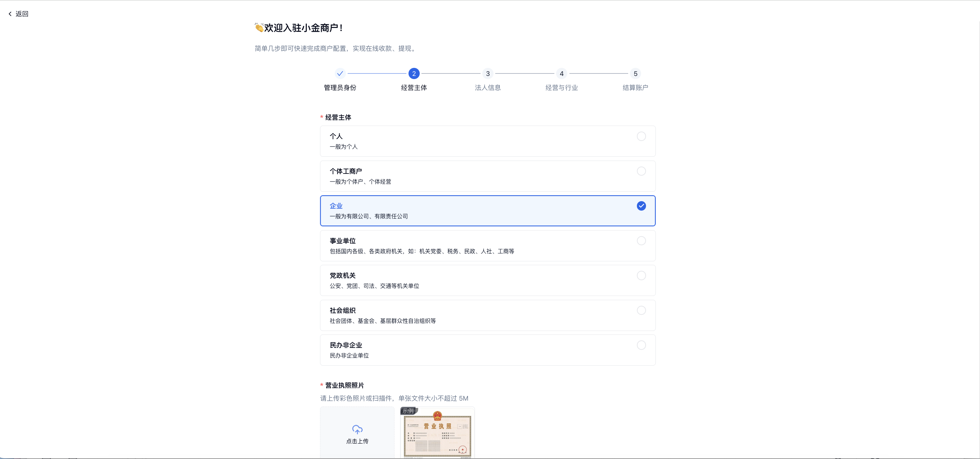The height and width of the screenshot is (459, 980).
Task: Click the step 3 circle
Action: [x=488, y=73]
